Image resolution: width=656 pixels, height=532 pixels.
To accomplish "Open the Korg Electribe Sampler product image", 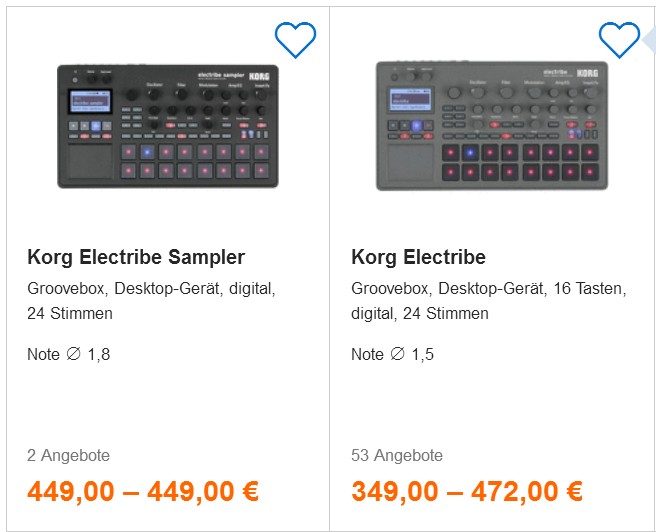I will [168, 126].
